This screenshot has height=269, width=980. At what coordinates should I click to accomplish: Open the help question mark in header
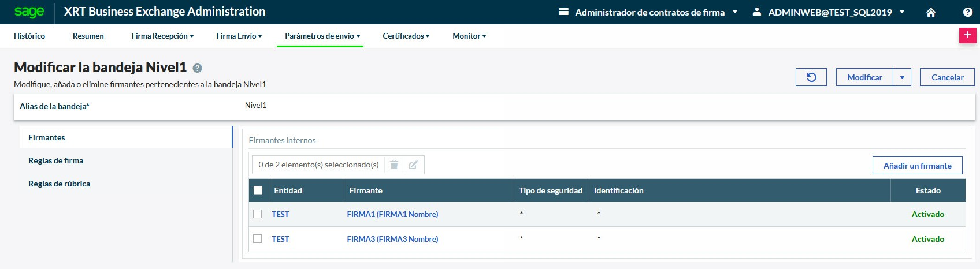pyautogui.click(x=967, y=12)
